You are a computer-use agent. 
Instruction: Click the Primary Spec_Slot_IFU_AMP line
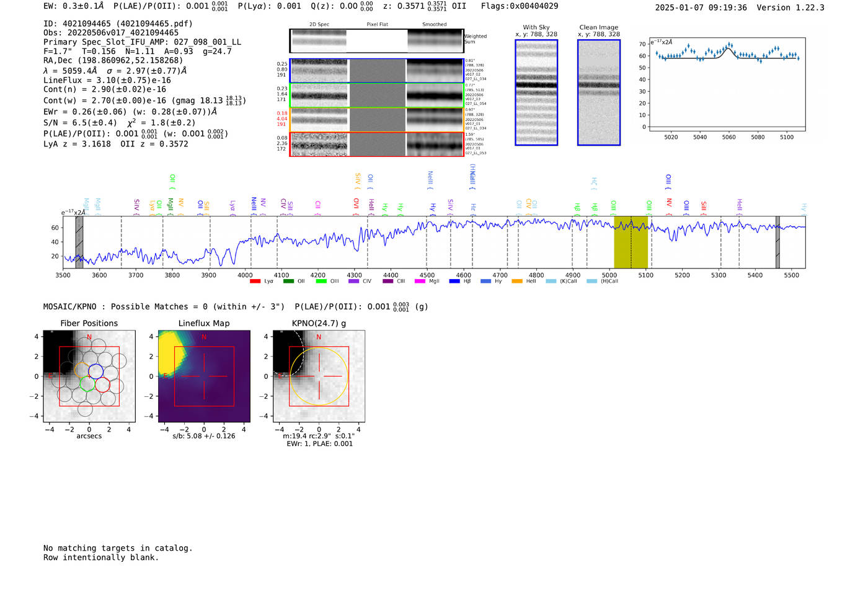[x=142, y=42]
